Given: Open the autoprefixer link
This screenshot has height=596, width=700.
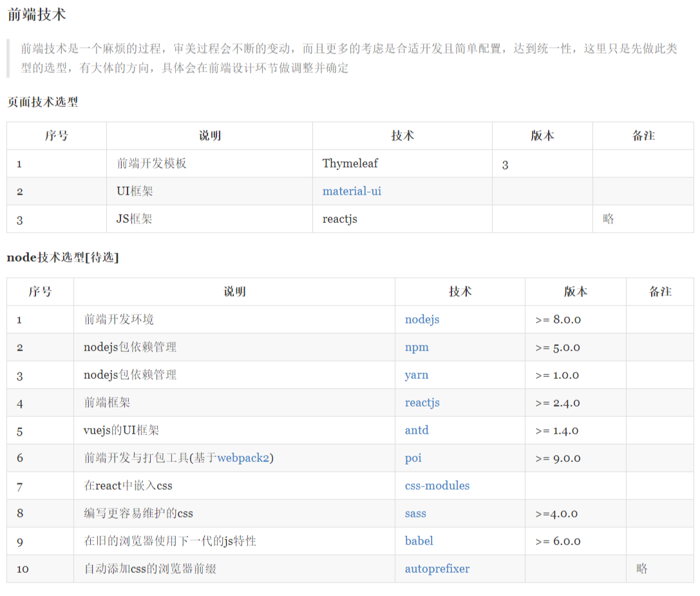Looking at the screenshot, I should pyautogui.click(x=437, y=569).
